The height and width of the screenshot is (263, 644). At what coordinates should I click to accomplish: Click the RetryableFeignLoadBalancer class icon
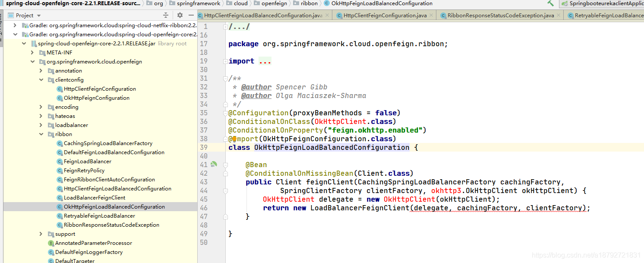coord(60,216)
